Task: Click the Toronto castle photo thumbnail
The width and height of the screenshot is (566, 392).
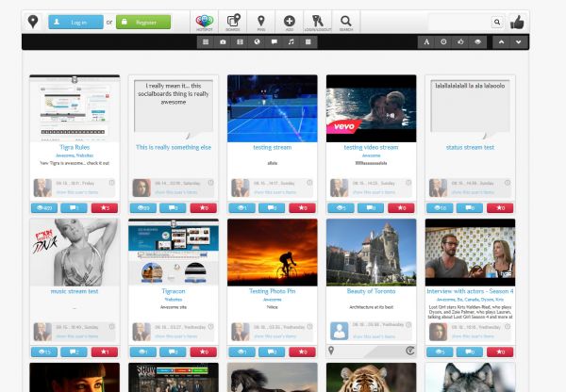Action: pyautogui.click(x=371, y=253)
